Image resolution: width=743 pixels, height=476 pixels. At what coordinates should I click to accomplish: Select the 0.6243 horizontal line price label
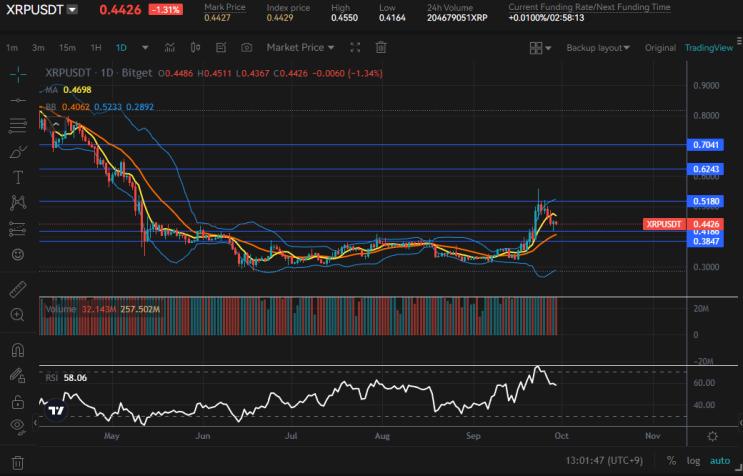pyautogui.click(x=705, y=169)
